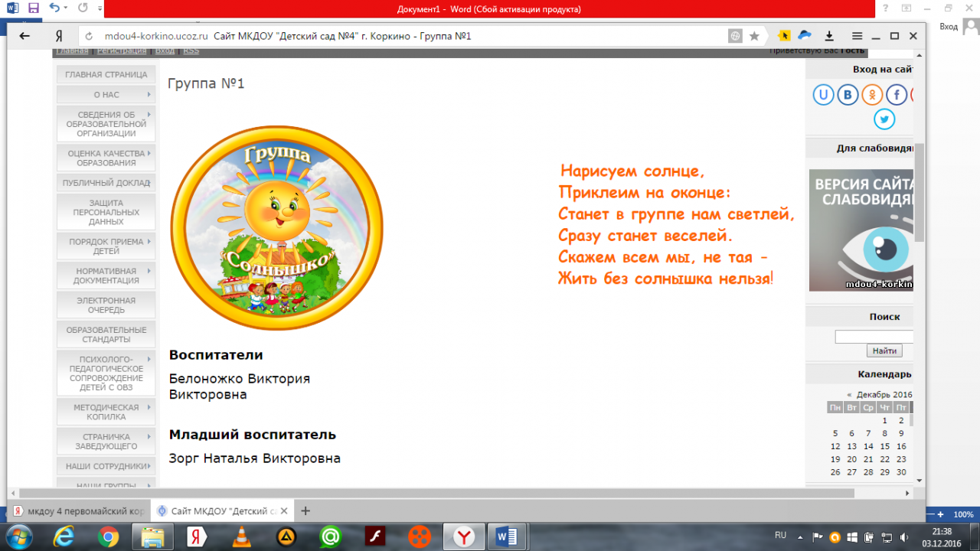
Task: Open ОБРАЗОВАТЕЛЬНЫЕ СТАНДАРТЫ menu item
Action: 106,334
